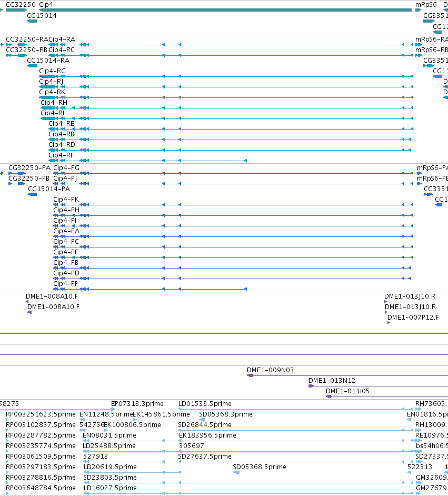
Task: Open EST label RP003287782.5prime
Action: click(x=41, y=435)
